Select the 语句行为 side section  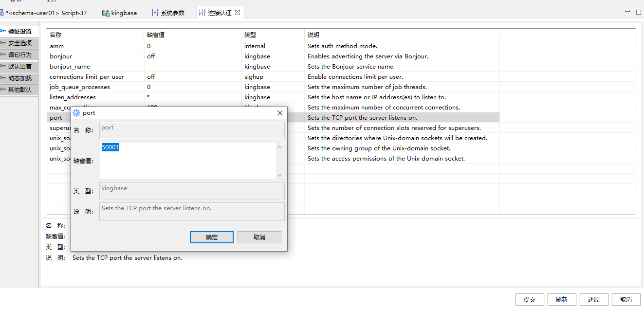[x=19, y=55]
